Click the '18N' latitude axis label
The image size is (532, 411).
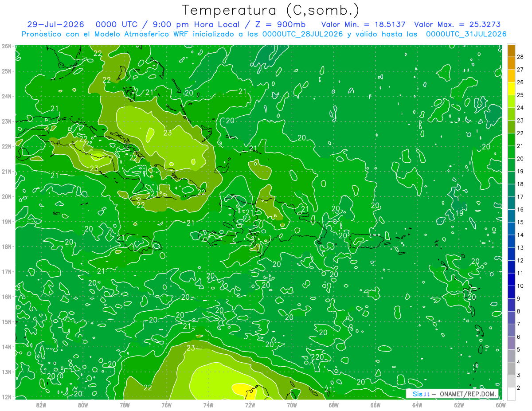pyautogui.click(x=7, y=247)
